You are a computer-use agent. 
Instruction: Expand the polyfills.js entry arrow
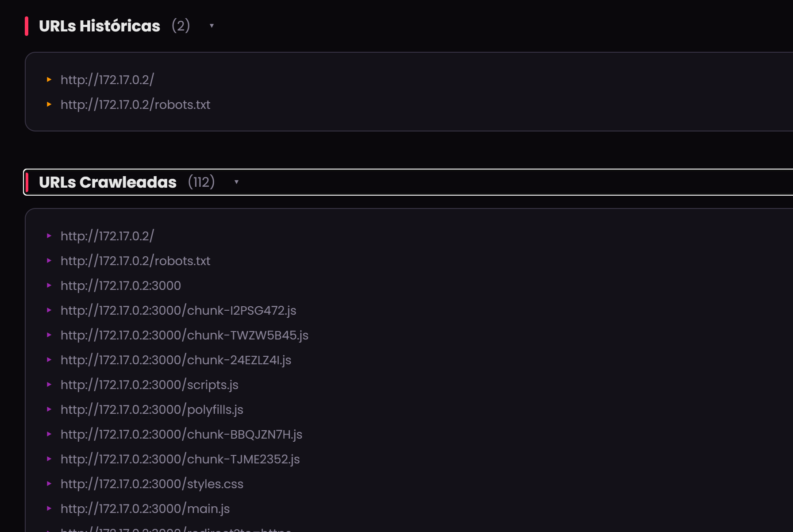[x=50, y=409]
